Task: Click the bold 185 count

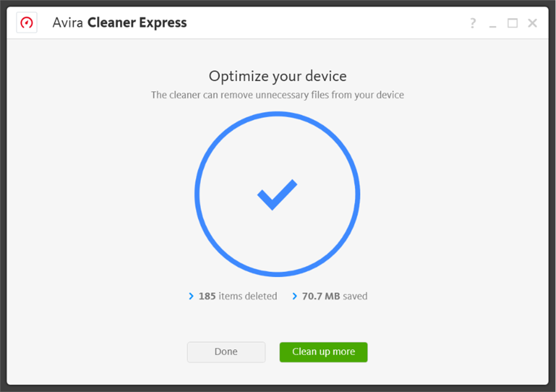Action: (207, 296)
